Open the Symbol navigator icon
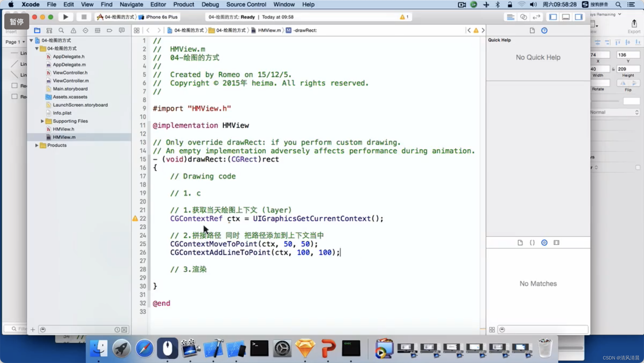644x363 pixels. [x=49, y=30]
